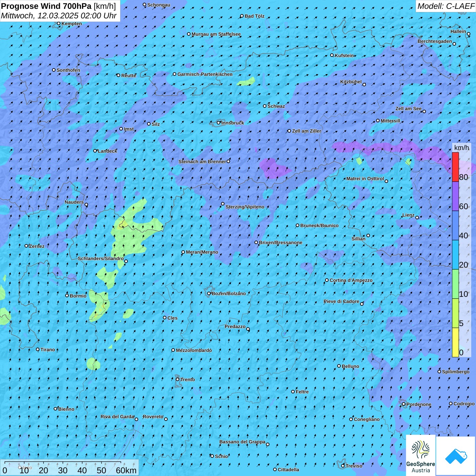Click the 'Mittersill' label

(x=390, y=121)
